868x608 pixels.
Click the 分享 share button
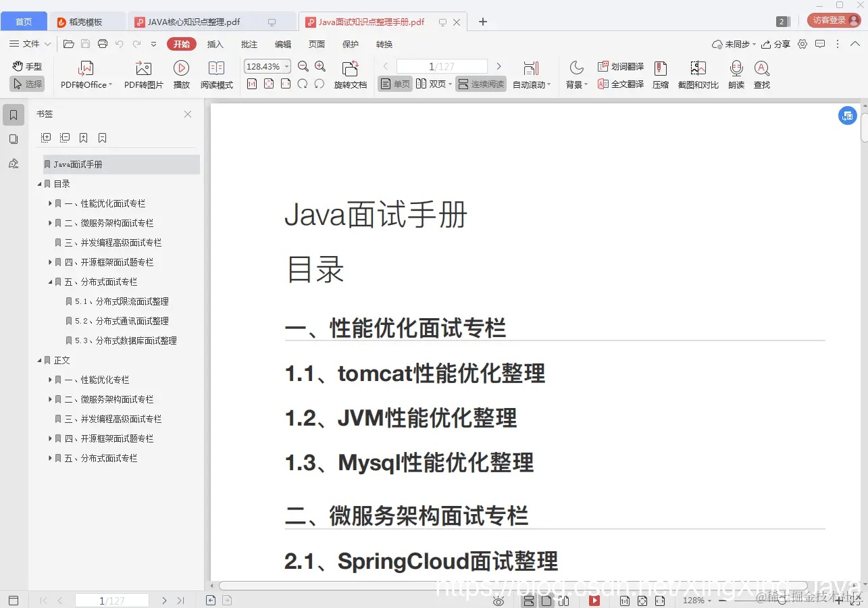pos(775,44)
